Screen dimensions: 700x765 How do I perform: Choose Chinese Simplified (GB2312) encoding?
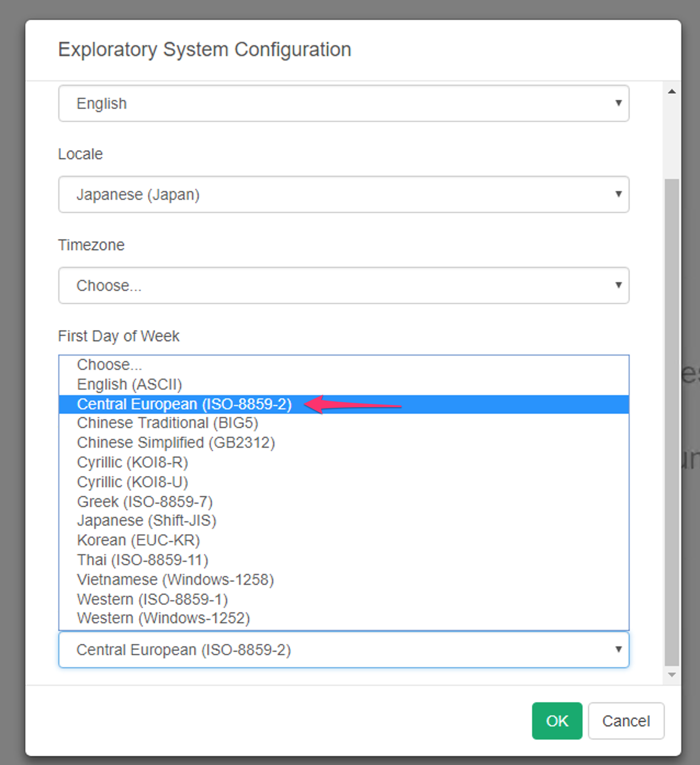176,443
